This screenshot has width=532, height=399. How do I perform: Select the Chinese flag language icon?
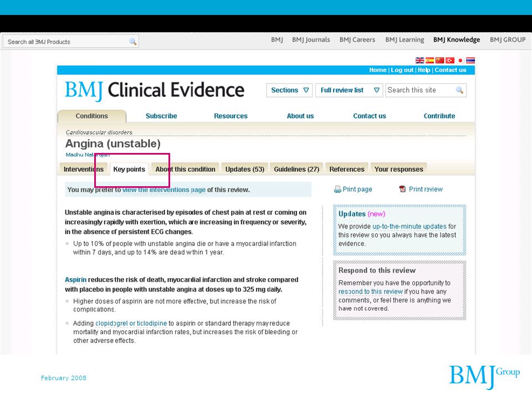click(439, 60)
